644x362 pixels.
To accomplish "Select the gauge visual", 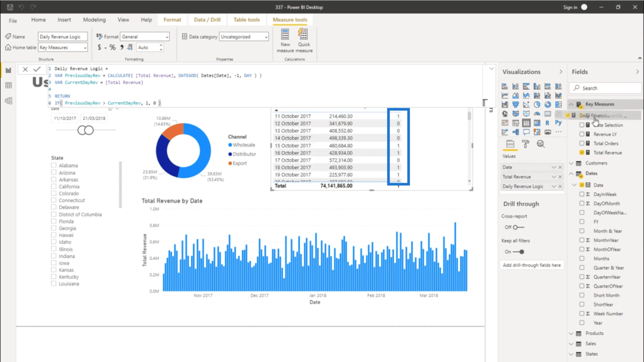I will tap(537, 114).
